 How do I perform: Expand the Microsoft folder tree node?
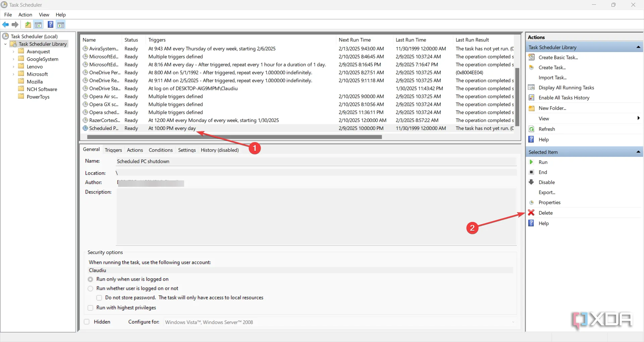[13, 74]
